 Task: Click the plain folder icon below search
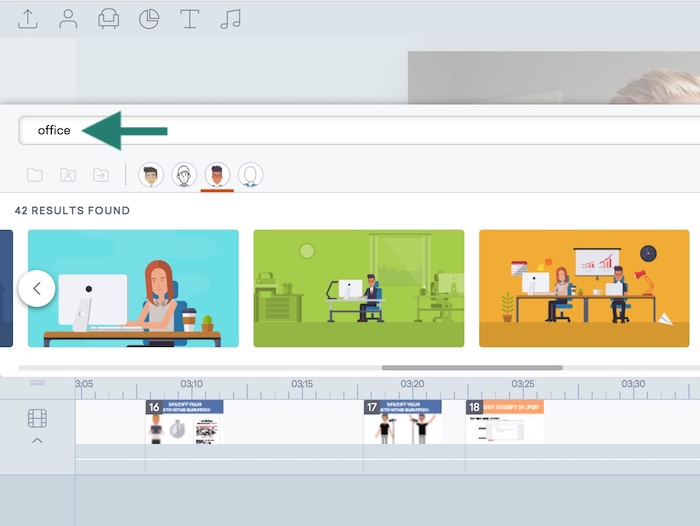[x=35, y=175]
